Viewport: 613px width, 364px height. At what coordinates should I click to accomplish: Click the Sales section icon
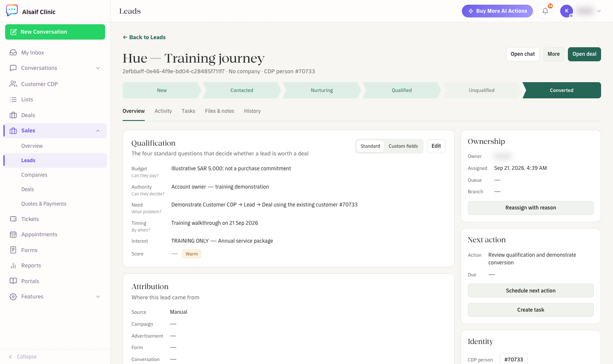pyautogui.click(x=13, y=131)
